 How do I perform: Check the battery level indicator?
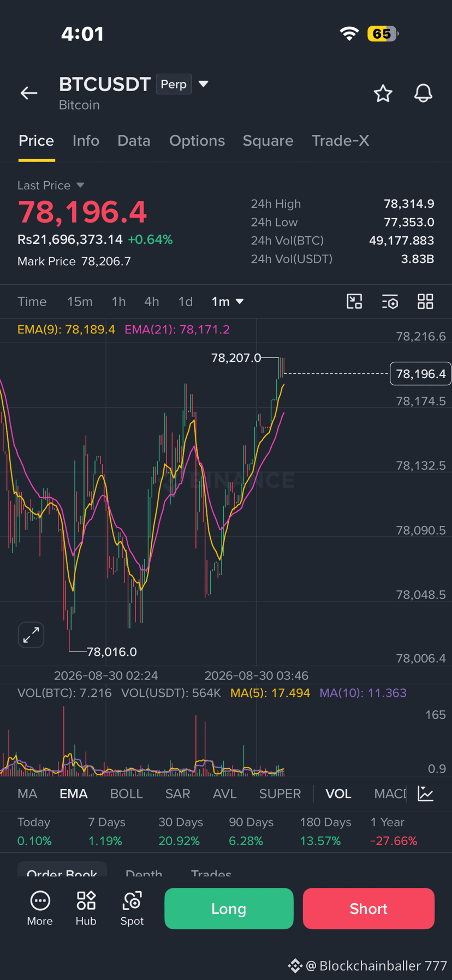pos(383,34)
